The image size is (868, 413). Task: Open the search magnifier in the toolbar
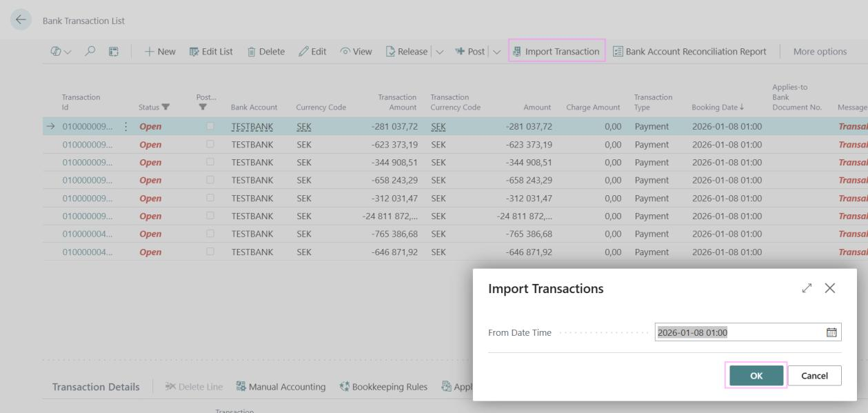click(x=89, y=52)
